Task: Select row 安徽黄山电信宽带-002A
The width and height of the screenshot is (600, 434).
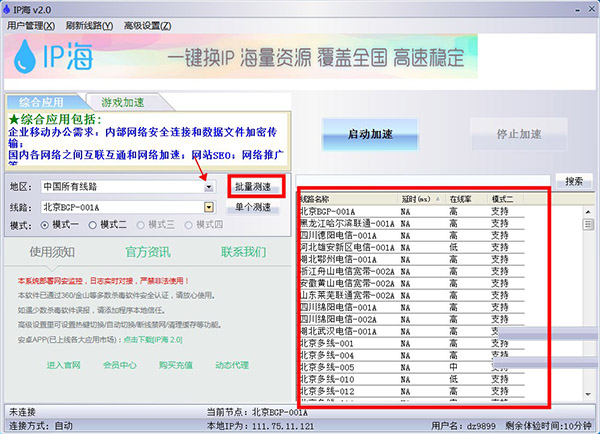Action: coord(412,284)
